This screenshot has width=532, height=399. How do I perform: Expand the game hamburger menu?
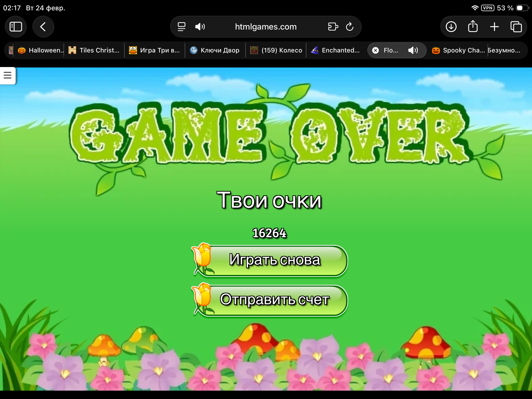(8, 75)
